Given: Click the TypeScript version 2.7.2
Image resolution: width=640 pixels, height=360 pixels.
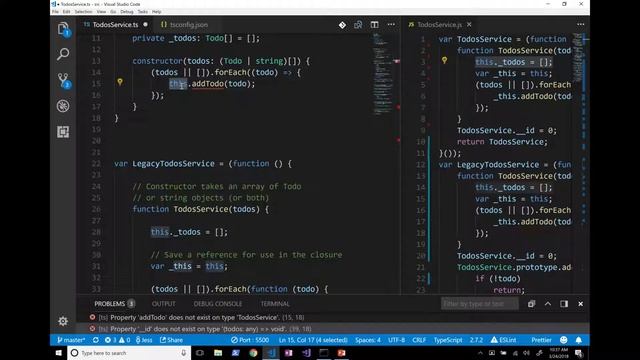Looking at the screenshot, I should 476,340.
